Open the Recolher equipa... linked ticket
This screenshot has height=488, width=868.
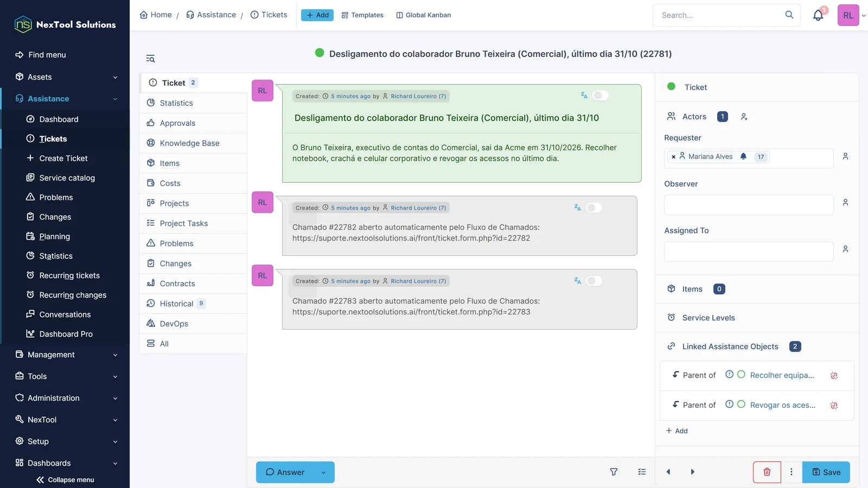[782, 375]
